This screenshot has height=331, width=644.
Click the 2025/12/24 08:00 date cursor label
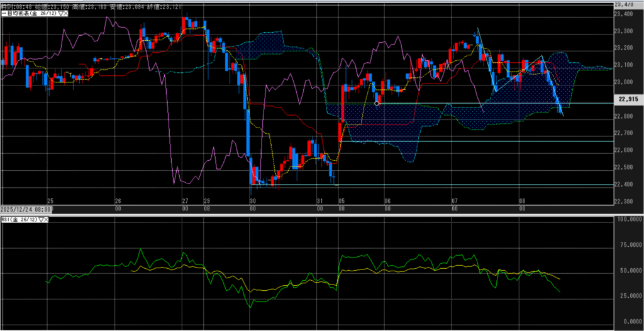(26, 209)
